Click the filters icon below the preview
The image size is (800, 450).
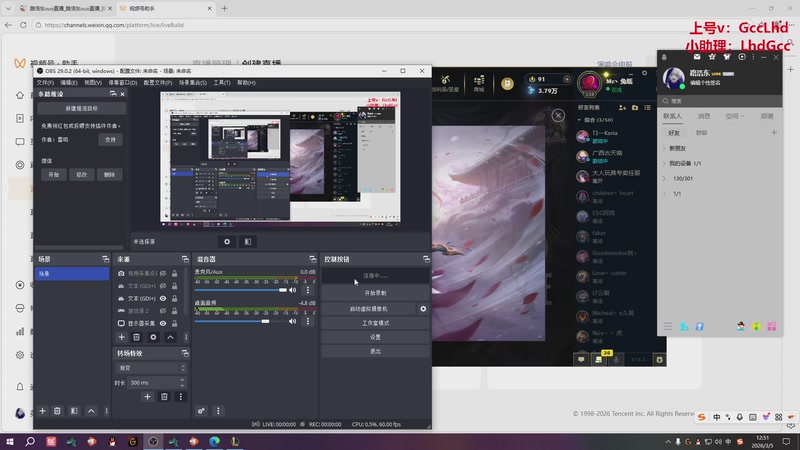click(247, 241)
